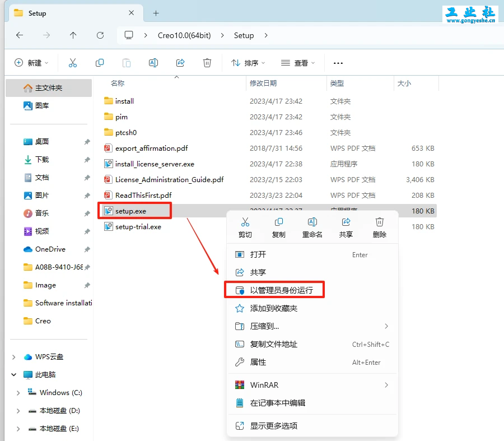Click 删除 in the context menu
504x441 pixels.
pyautogui.click(x=380, y=228)
